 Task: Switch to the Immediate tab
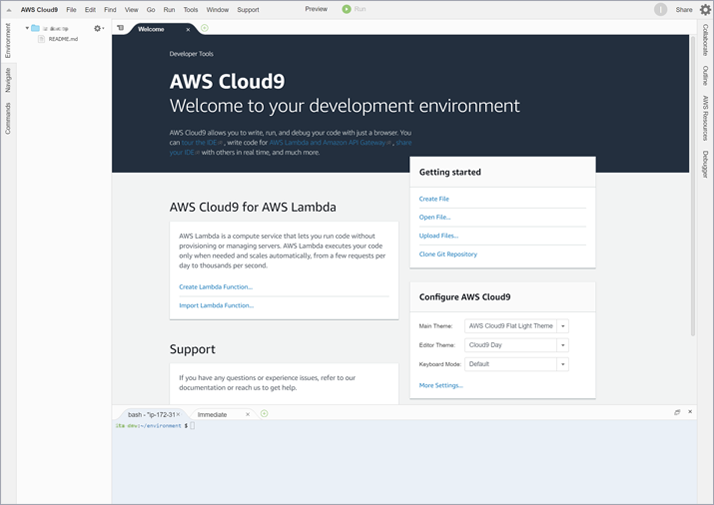coord(212,414)
